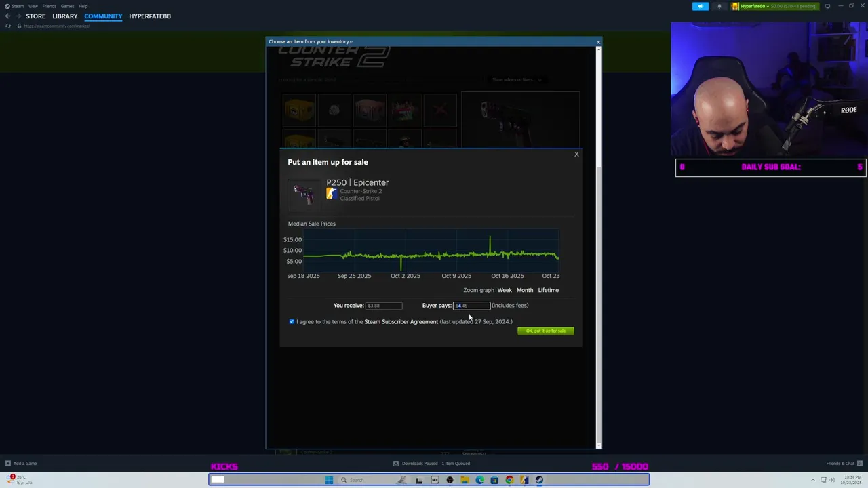Zoom graph to Month
This screenshot has width=868, height=488.
[x=525, y=290]
